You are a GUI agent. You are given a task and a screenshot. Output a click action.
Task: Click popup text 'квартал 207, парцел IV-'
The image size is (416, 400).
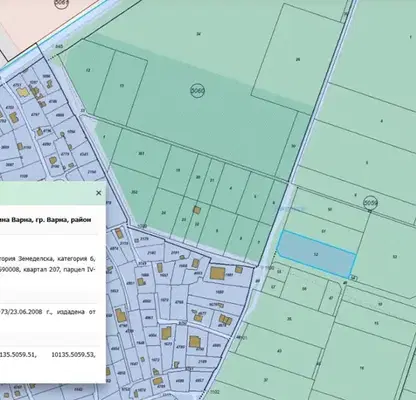[59, 270]
